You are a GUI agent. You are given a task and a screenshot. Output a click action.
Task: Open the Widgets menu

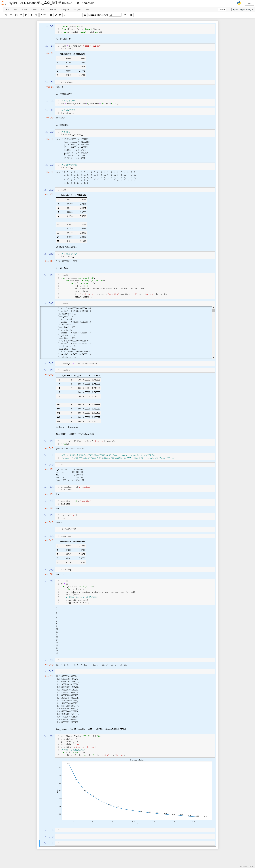pos(77,9)
